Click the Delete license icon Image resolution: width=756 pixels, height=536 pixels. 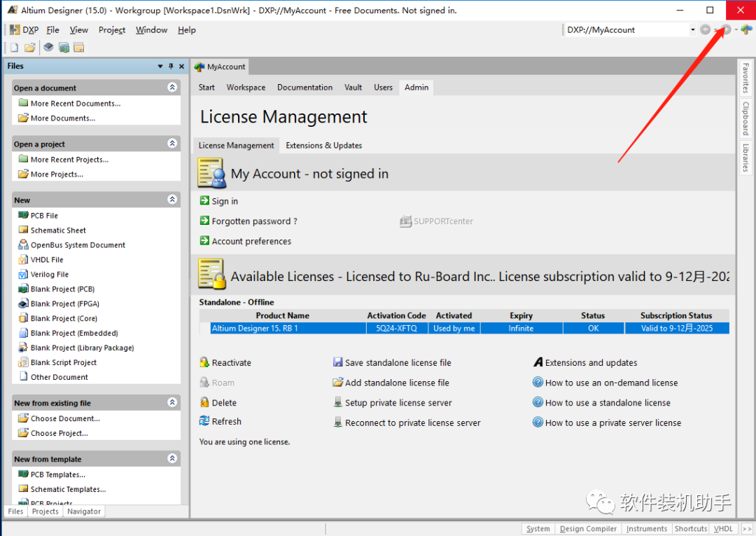(x=204, y=402)
